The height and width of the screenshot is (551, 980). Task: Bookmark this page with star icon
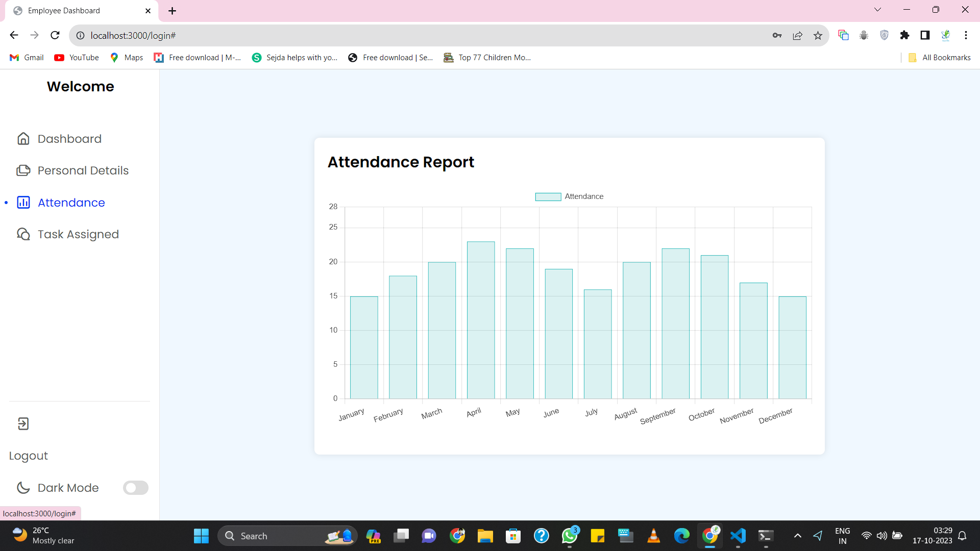tap(818, 35)
